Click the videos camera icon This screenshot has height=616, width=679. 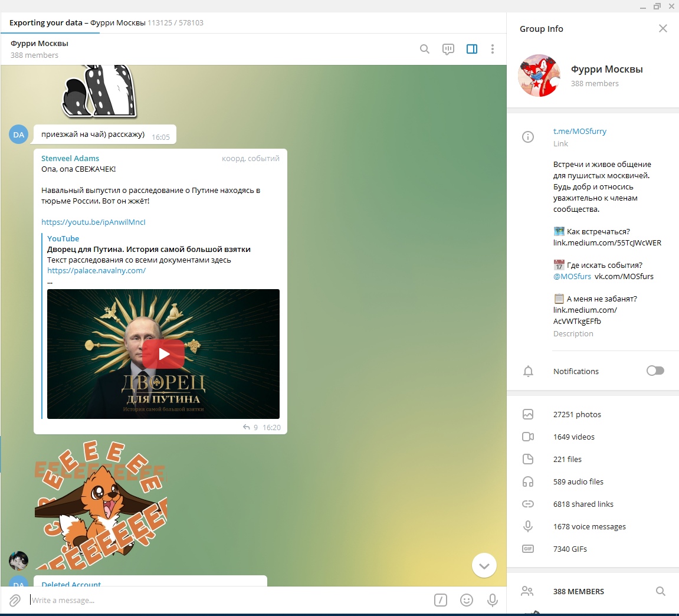(528, 437)
